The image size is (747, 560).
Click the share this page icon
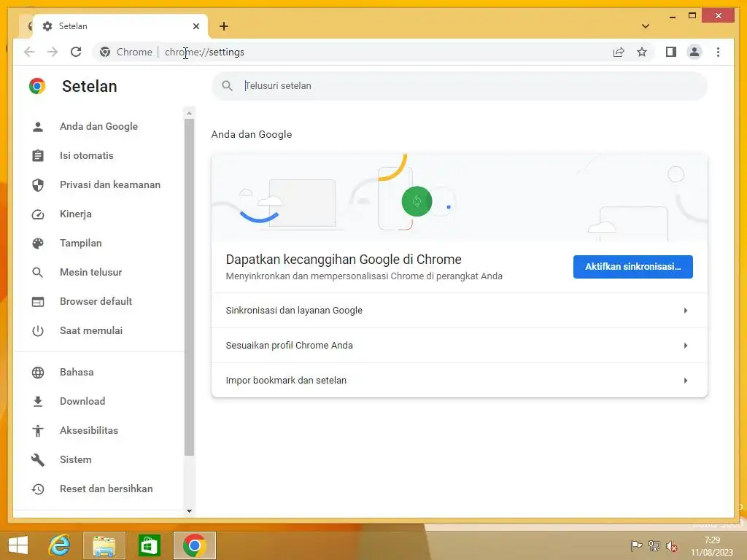pos(619,52)
